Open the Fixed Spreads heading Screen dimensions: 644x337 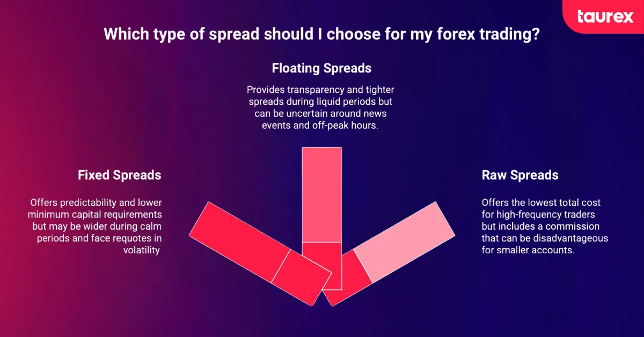pos(119,175)
